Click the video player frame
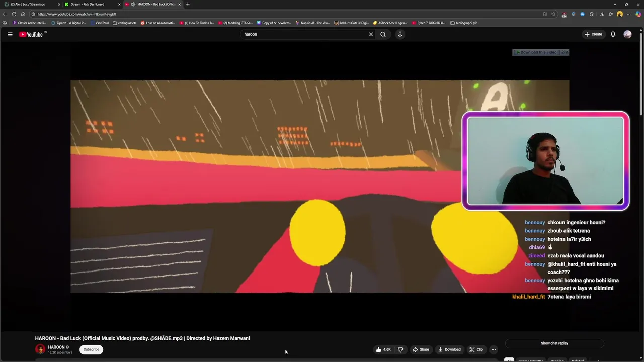This screenshot has height=362, width=644. [319, 186]
